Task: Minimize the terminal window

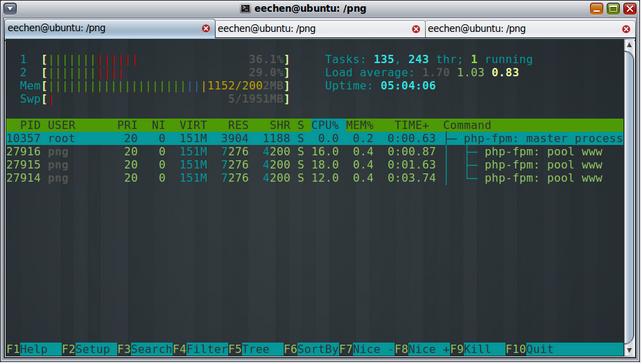Action: (x=597, y=8)
